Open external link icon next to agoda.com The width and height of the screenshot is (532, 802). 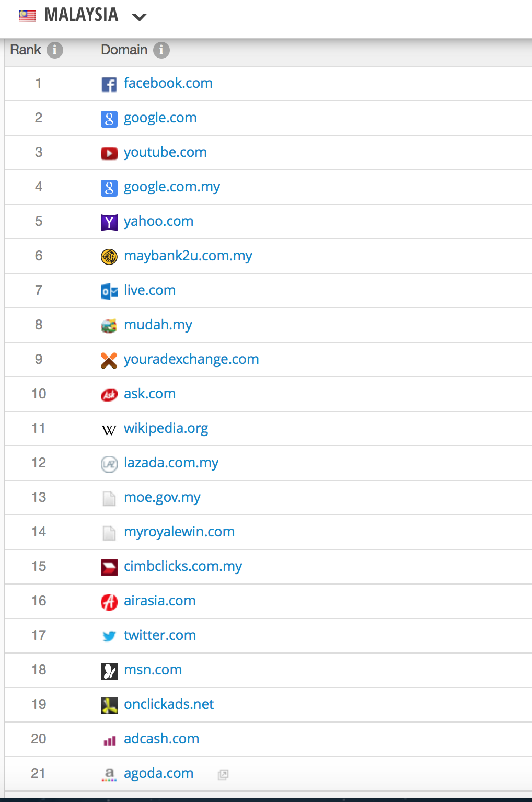click(223, 774)
